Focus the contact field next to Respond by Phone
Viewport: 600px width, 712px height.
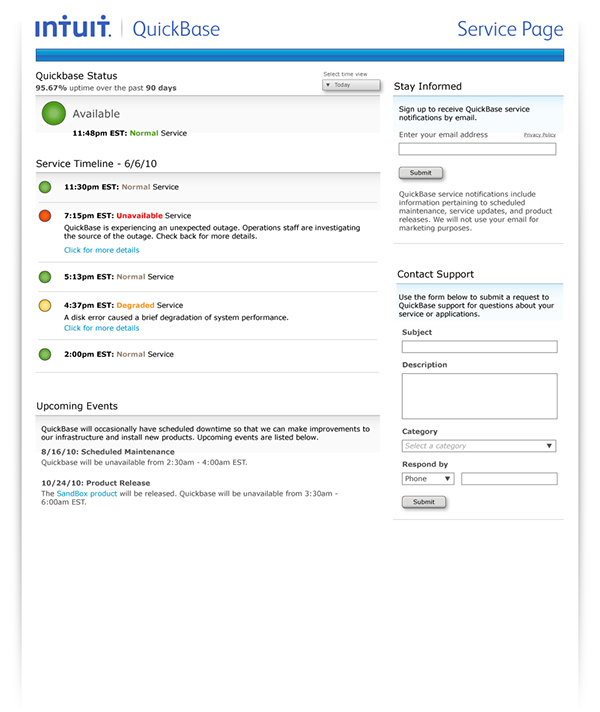(x=509, y=479)
